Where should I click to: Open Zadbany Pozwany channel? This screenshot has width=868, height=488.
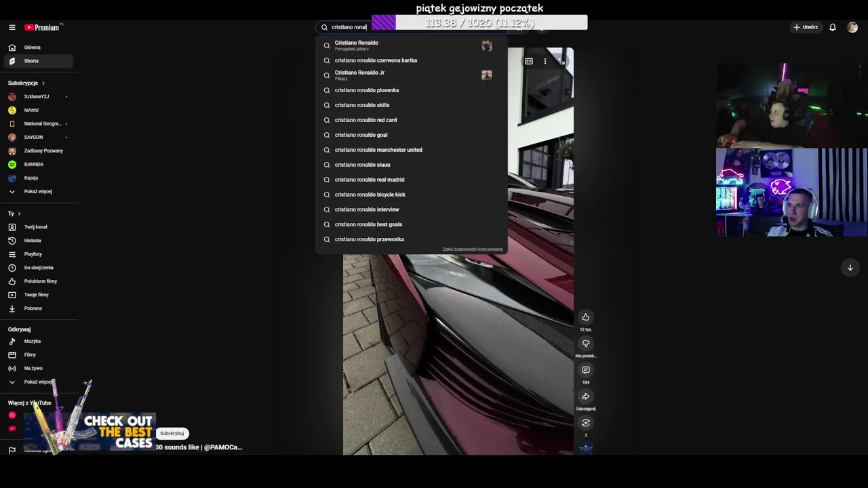pos(39,150)
